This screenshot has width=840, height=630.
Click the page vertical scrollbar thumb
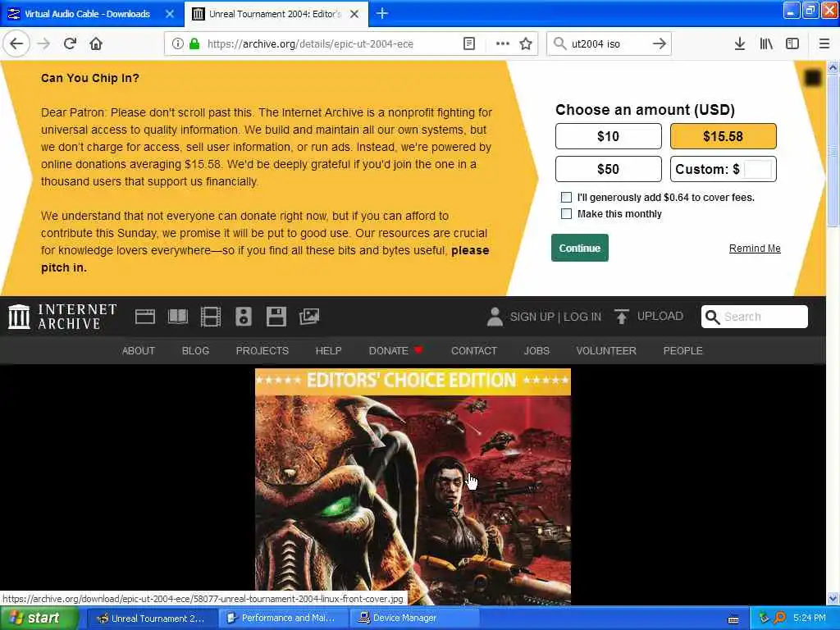(833, 151)
